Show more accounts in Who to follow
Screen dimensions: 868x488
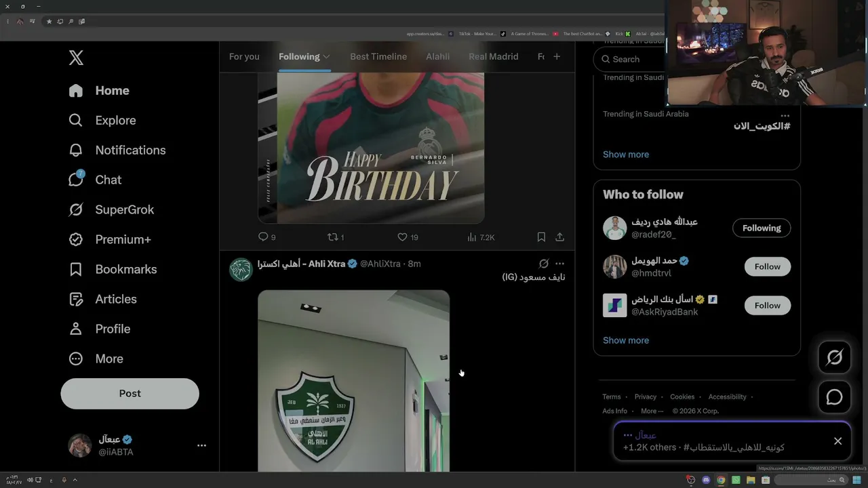(x=626, y=340)
